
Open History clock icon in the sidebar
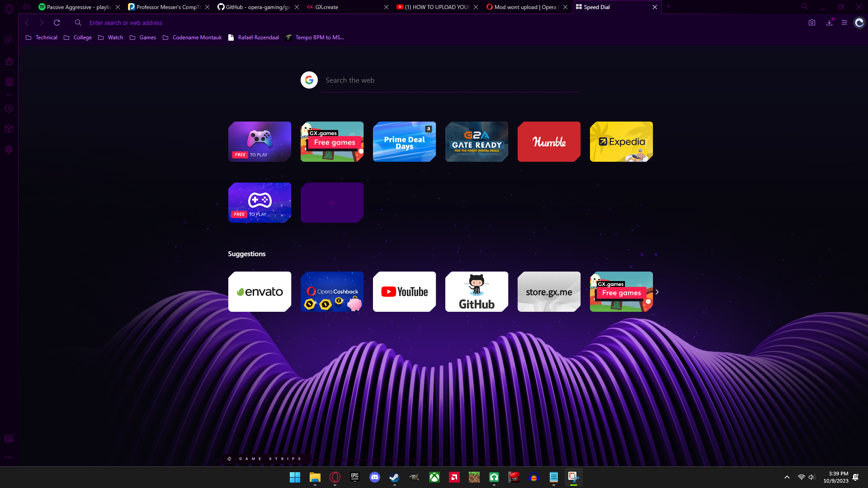click(9, 109)
